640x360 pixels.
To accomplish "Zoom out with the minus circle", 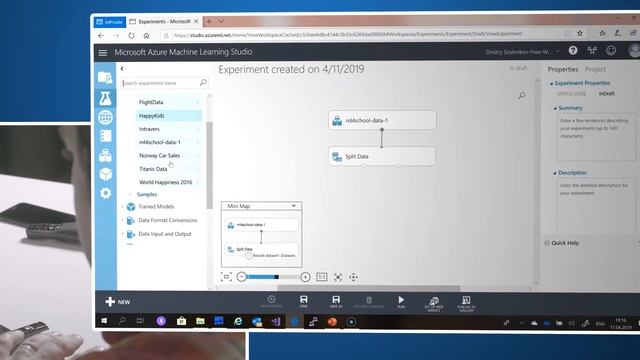I will click(241, 277).
